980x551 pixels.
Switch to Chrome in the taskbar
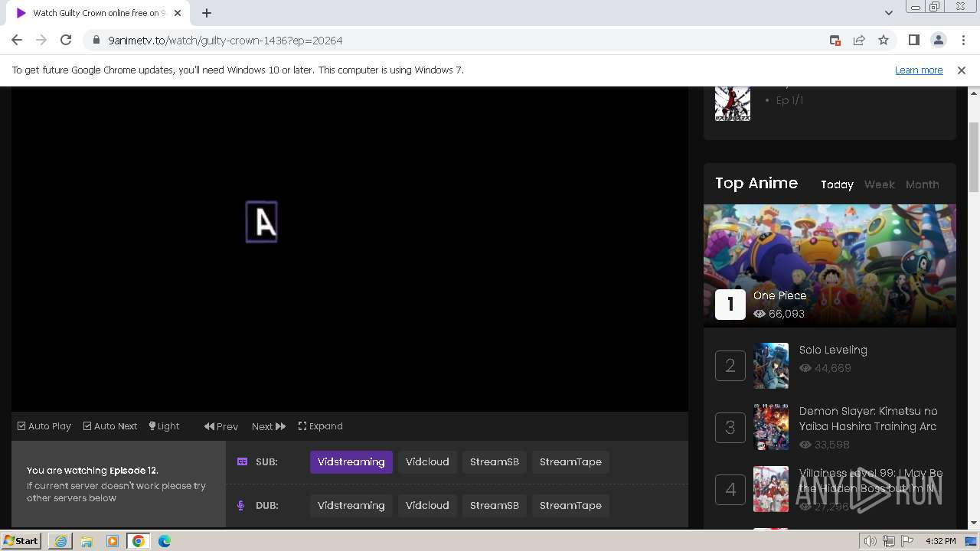coord(139,541)
